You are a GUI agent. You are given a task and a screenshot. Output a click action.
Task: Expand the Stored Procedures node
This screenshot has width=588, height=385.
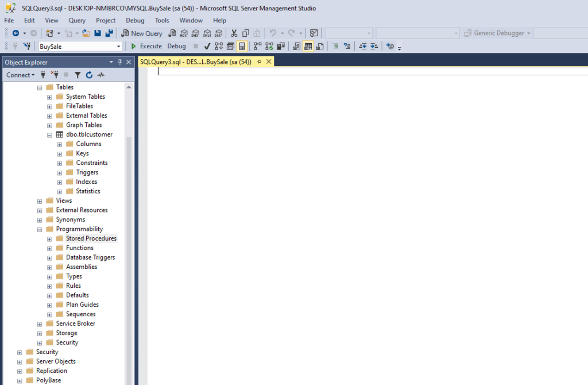click(x=49, y=238)
